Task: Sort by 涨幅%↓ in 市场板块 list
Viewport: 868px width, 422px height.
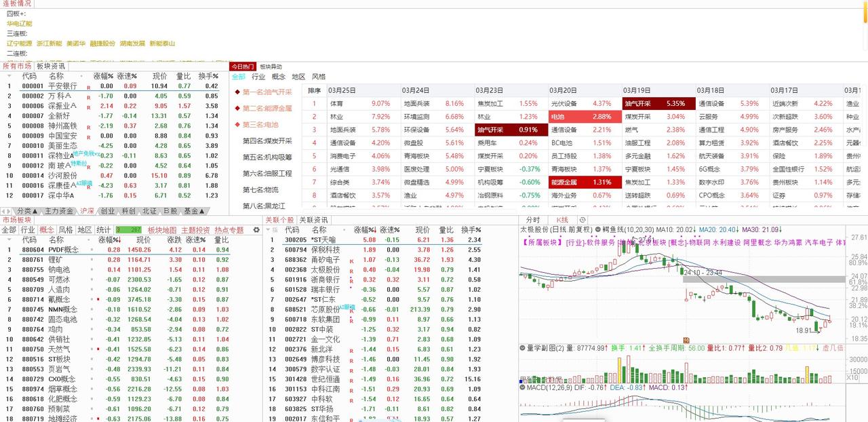Action: point(110,239)
